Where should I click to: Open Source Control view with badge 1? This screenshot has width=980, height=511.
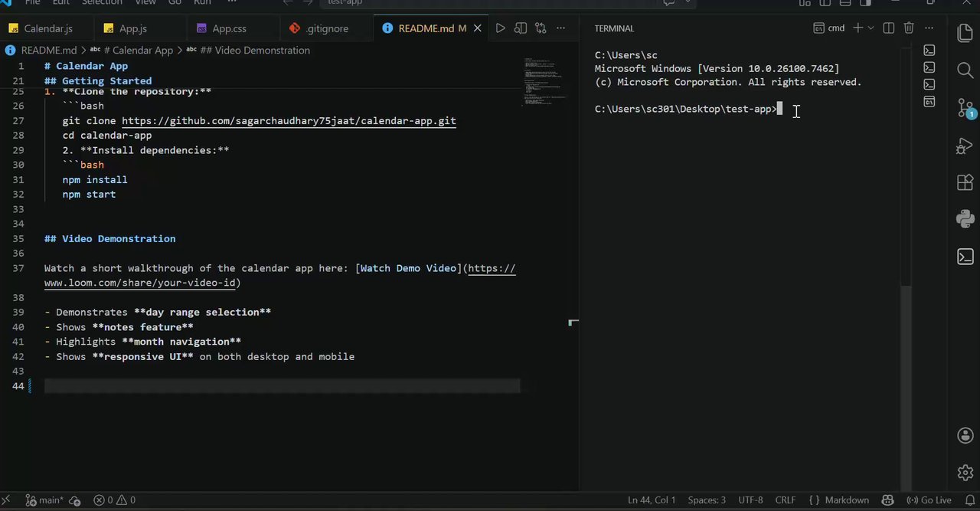(x=965, y=108)
